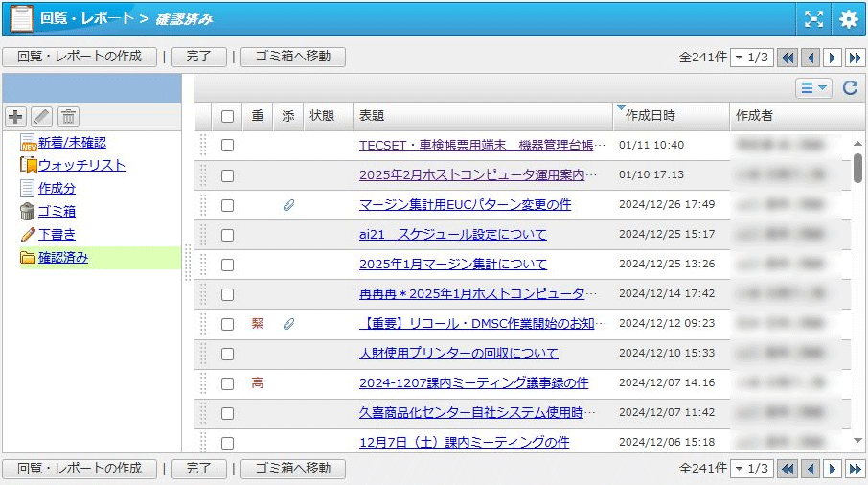Click the delete folder trash icon
Screen dimensions: 868x485
(68, 117)
